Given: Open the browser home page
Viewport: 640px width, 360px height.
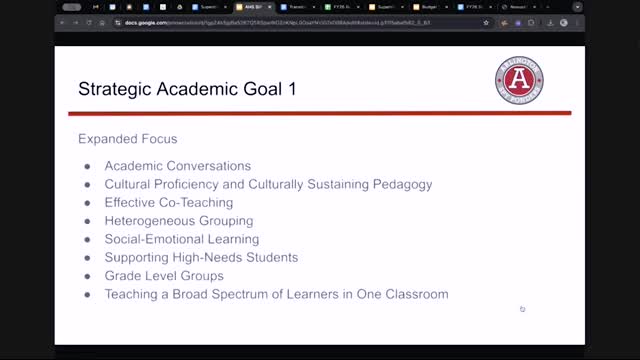Looking at the screenshot, I should click(102, 23).
